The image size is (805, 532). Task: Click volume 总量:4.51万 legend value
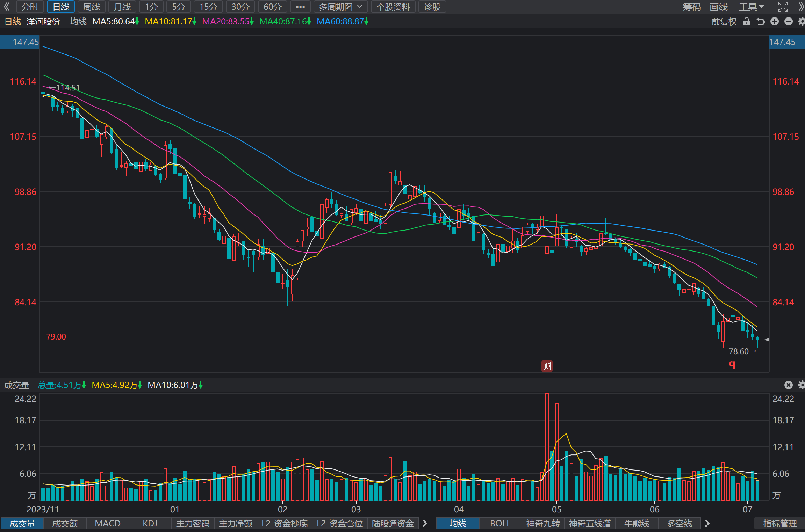[x=62, y=385]
